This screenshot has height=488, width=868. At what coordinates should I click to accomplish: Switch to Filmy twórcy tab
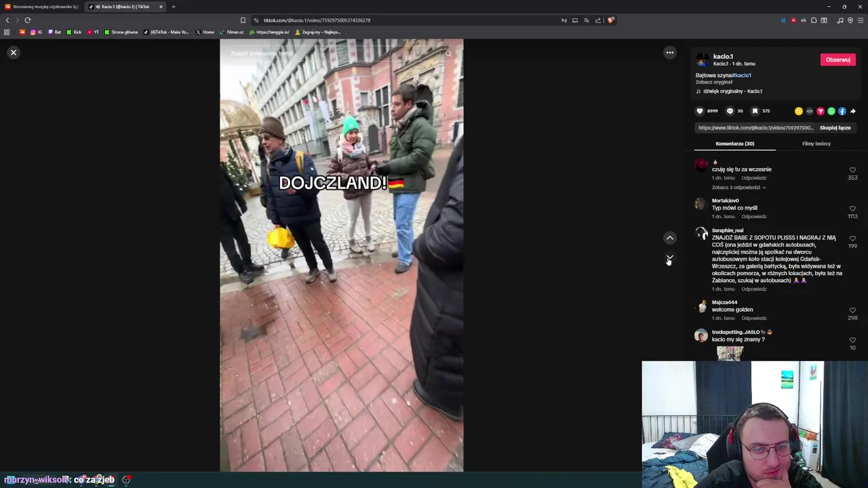[816, 144]
